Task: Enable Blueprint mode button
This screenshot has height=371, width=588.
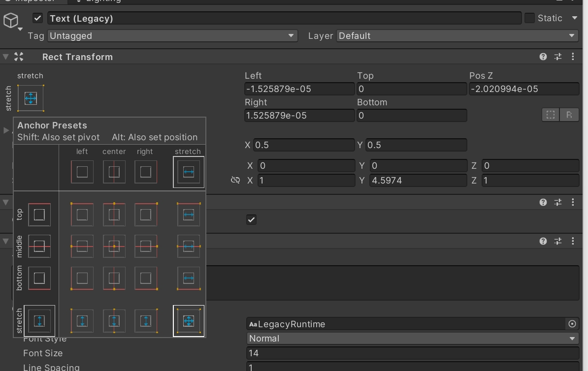Action: click(551, 115)
